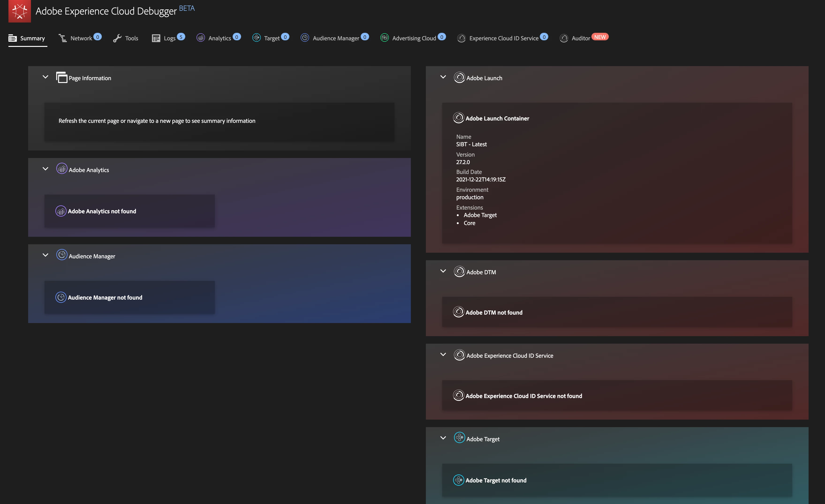The width and height of the screenshot is (825, 504).
Task: Click the Adobe Target section icon
Action: tap(459, 438)
